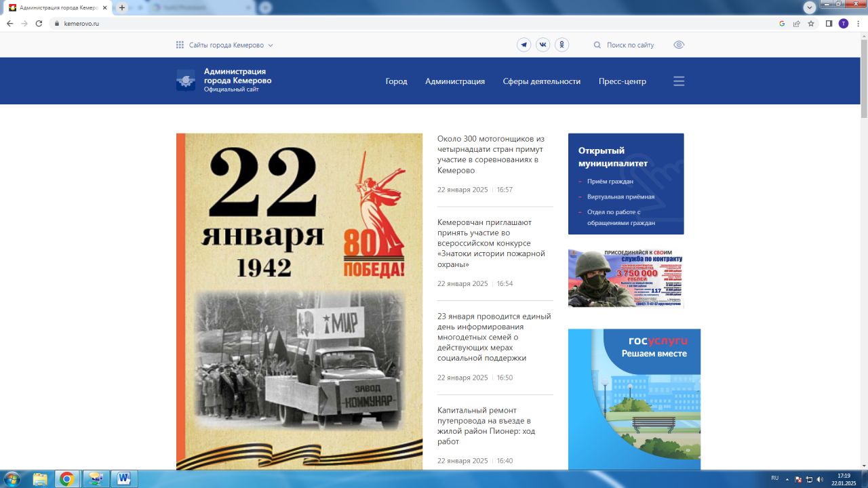Click the Google icon in the address bar
The width and height of the screenshot is (868, 488).
(782, 23)
